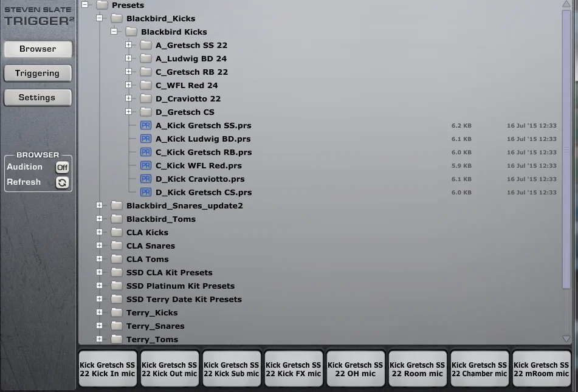Select the Kick Gretsch SS 22 Chamber mic slot

click(479, 369)
